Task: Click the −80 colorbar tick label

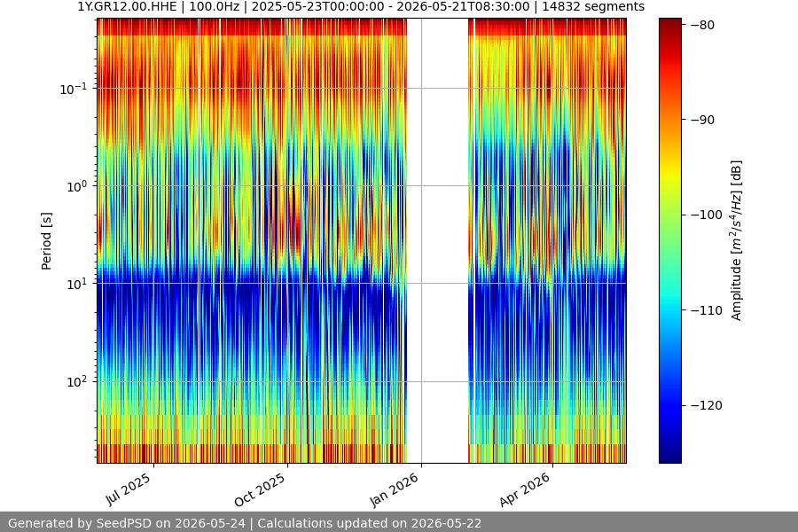Action: tap(702, 25)
